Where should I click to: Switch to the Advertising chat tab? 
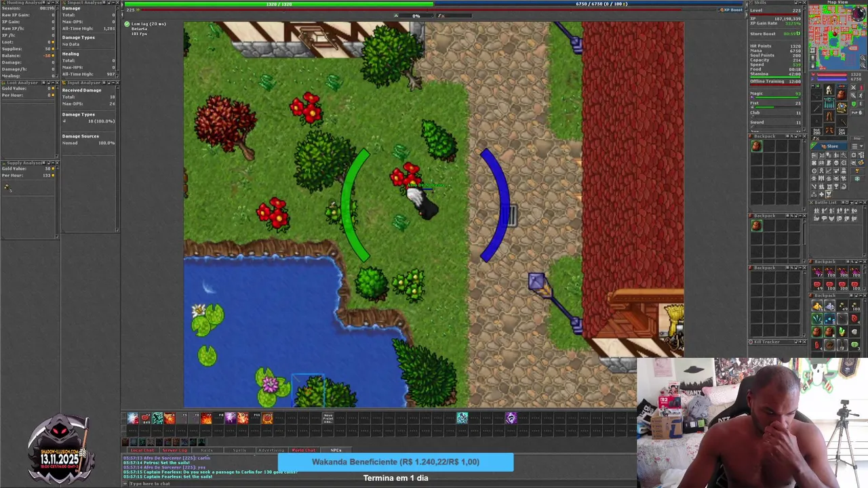(271, 450)
